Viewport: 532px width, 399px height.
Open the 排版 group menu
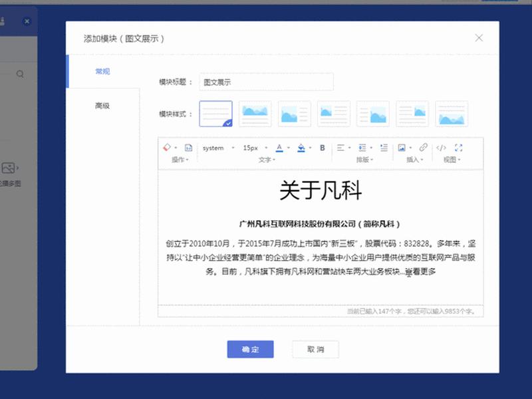tap(364, 160)
